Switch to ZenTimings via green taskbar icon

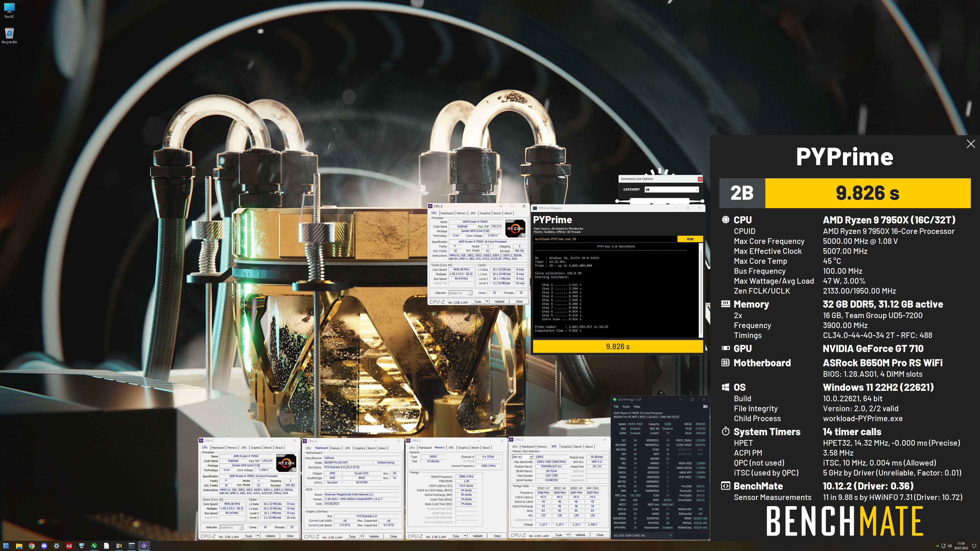94,546
